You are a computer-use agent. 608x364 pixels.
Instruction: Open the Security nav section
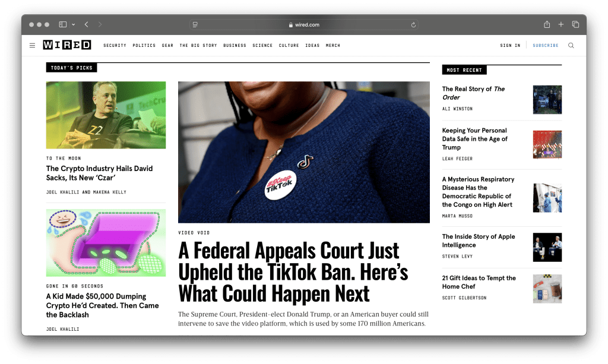click(115, 45)
